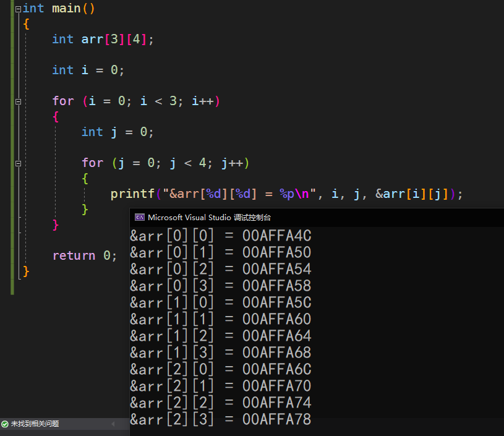
Task: Click output line '&arr[1][3] = 00AFFA68'
Action: 221,353
